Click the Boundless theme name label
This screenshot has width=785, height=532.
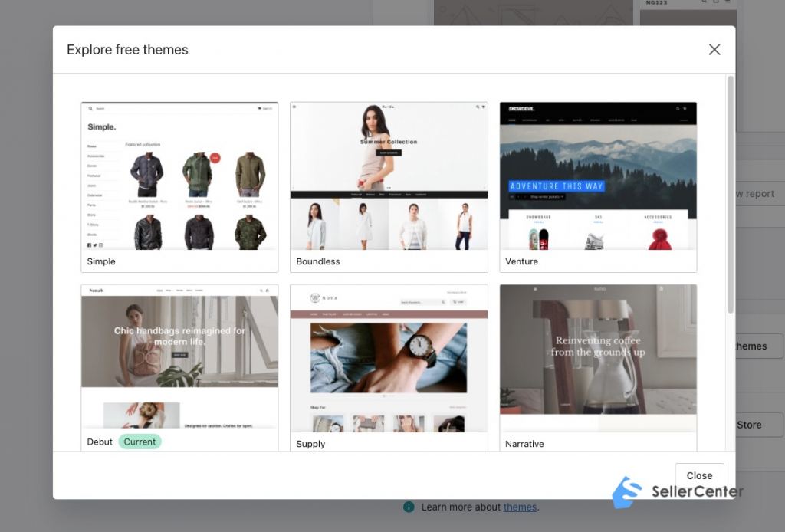point(318,261)
